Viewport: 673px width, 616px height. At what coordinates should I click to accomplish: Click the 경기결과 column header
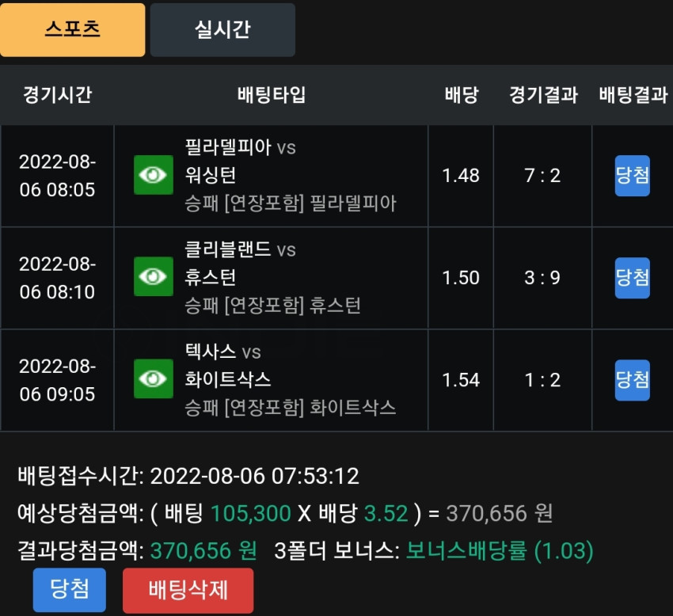[543, 94]
